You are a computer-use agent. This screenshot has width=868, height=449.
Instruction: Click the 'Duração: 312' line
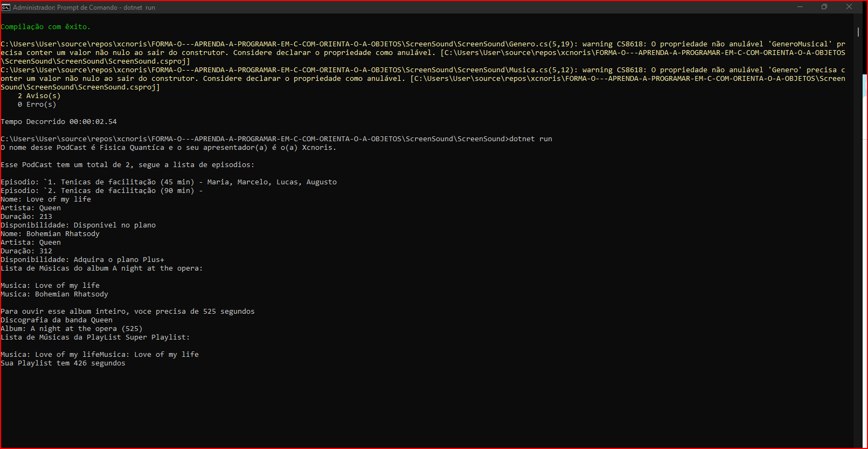pos(26,251)
